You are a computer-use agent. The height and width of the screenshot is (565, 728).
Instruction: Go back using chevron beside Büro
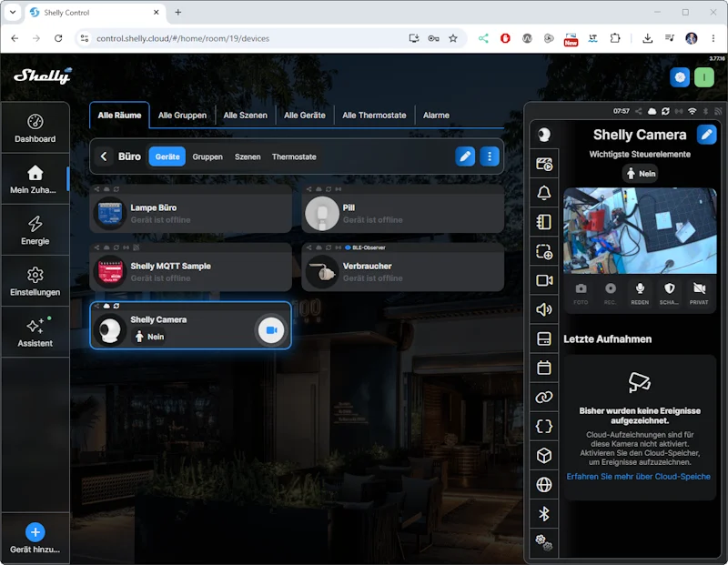(104, 156)
